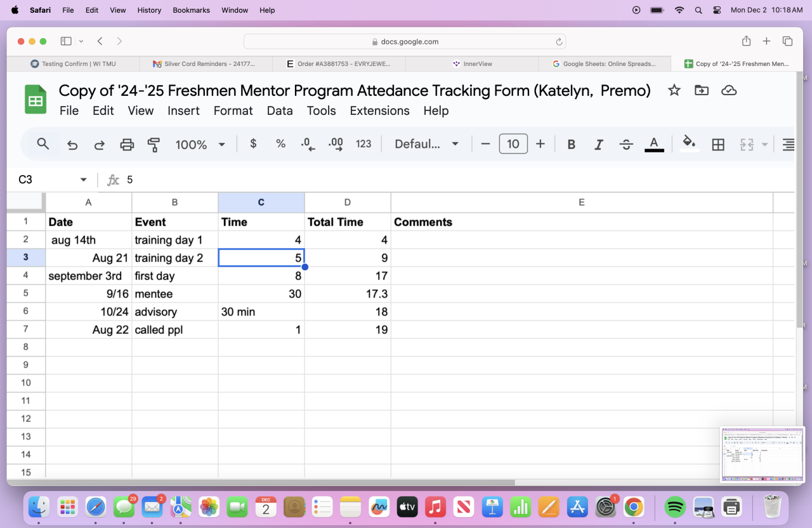Format selected cell as currency
812x528 pixels.
pyautogui.click(x=253, y=144)
